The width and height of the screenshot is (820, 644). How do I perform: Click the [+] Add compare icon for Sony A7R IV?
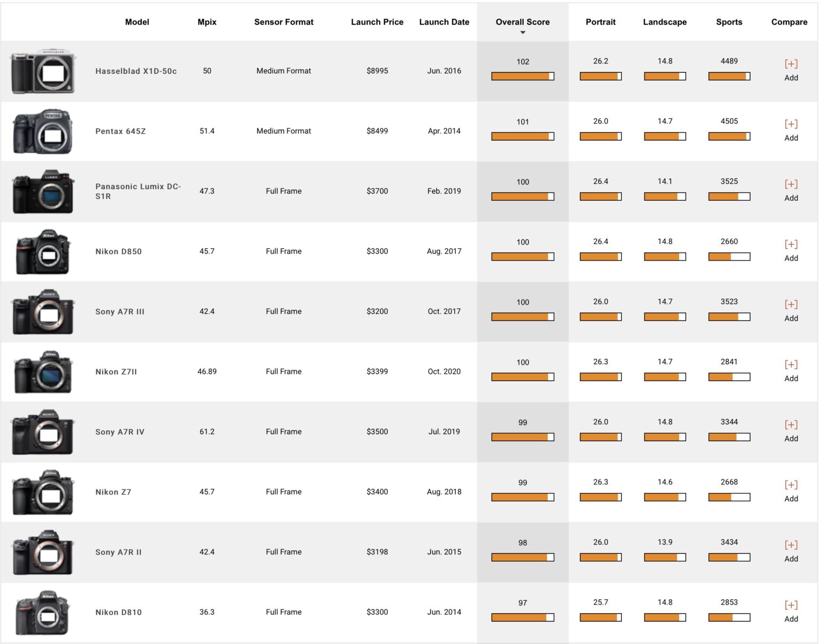click(791, 425)
